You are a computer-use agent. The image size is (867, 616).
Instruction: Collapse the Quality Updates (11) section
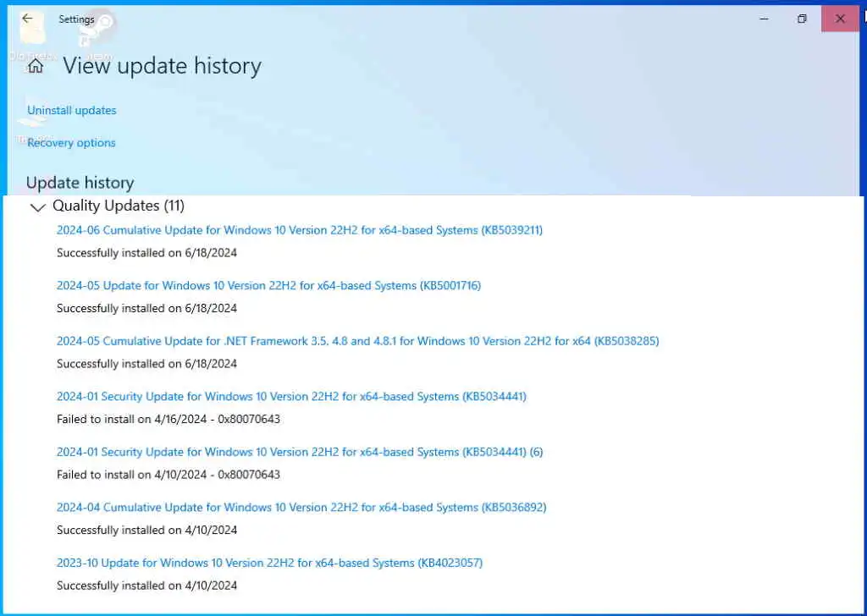click(37, 207)
